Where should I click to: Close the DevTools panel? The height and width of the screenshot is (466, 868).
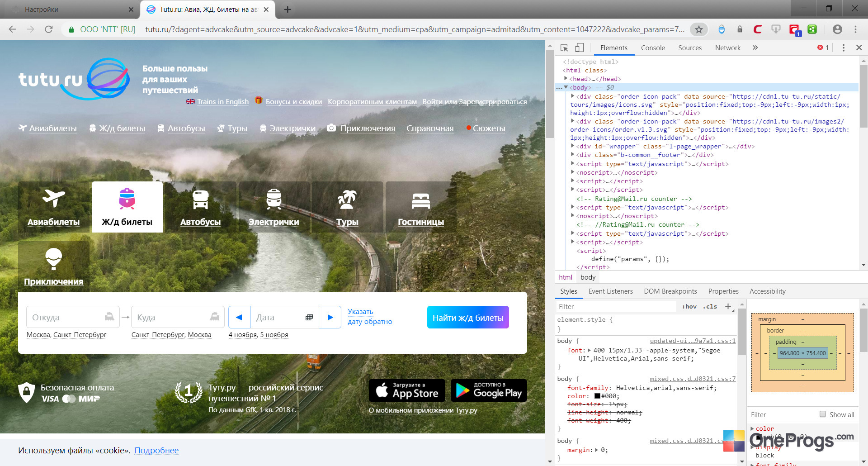(859, 48)
